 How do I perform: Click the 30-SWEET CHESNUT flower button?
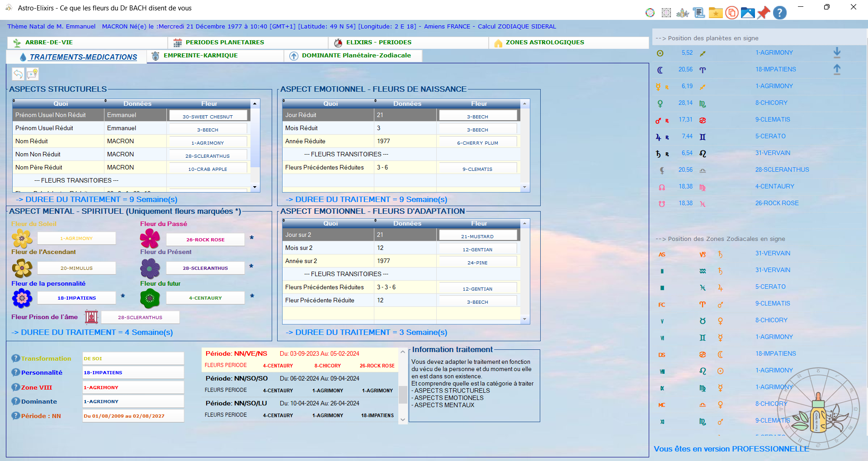tap(208, 116)
